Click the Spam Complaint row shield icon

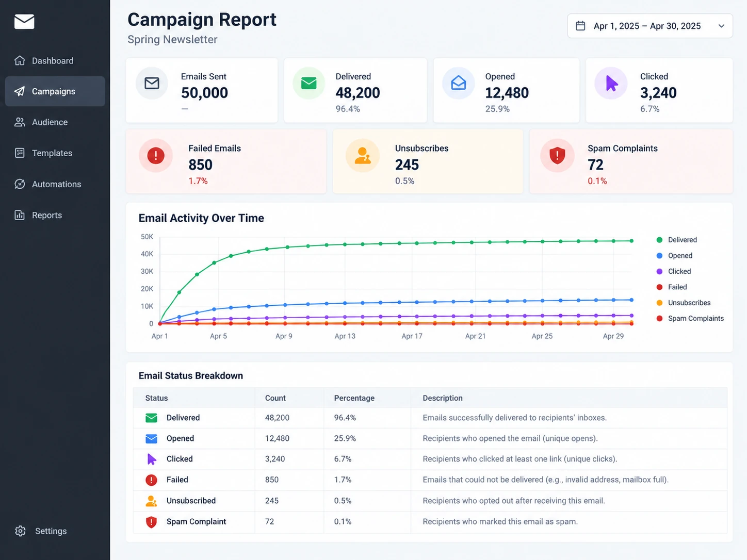(x=151, y=522)
